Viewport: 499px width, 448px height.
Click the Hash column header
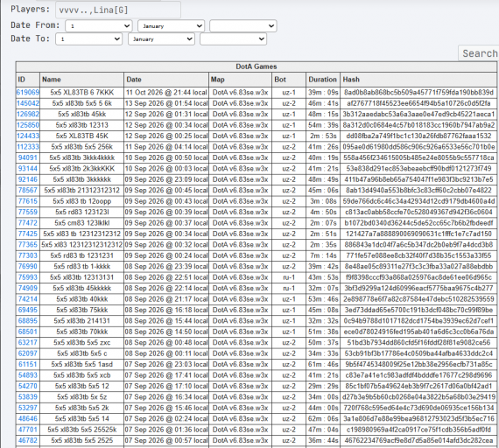[x=418, y=80]
